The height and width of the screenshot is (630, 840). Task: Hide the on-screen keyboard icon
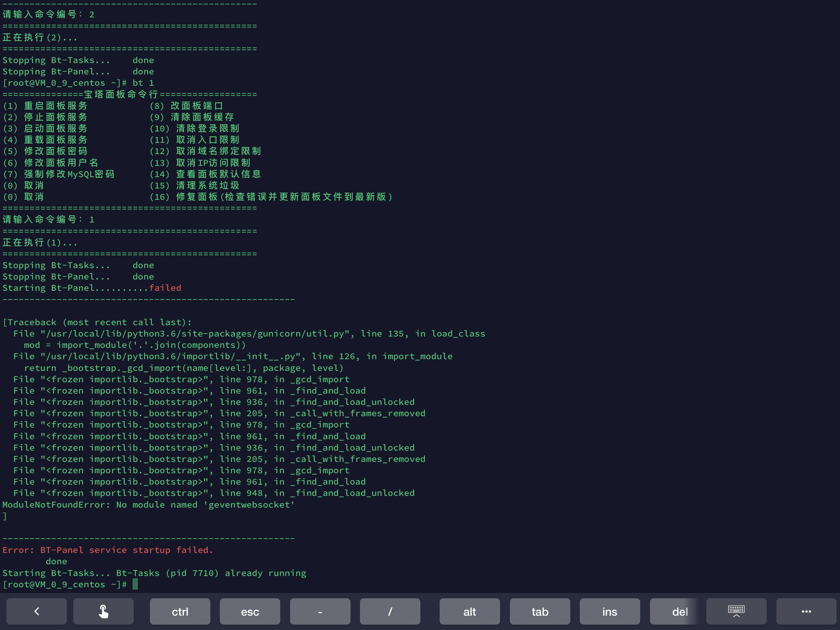pyautogui.click(x=737, y=611)
